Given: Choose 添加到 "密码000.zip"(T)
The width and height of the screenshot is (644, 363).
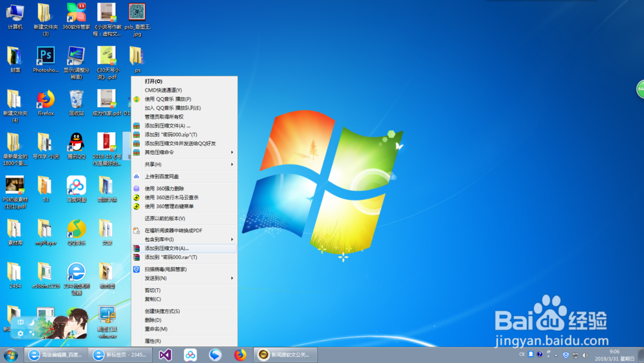Looking at the screenshot, I should click(184, 134).
